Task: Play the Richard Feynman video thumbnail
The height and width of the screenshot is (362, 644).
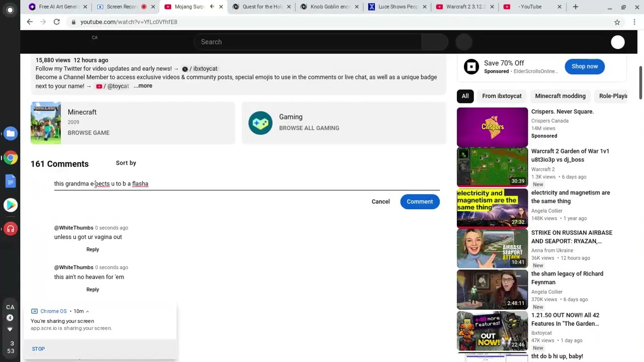Action: pyautogui.click(x=492, y=290)
